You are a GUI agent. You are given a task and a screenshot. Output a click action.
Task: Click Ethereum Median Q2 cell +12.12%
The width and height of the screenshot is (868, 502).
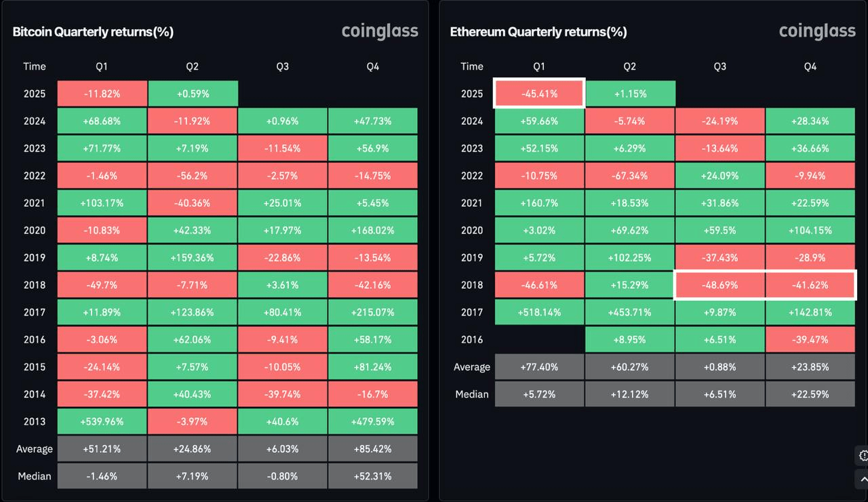click(630, 394)
